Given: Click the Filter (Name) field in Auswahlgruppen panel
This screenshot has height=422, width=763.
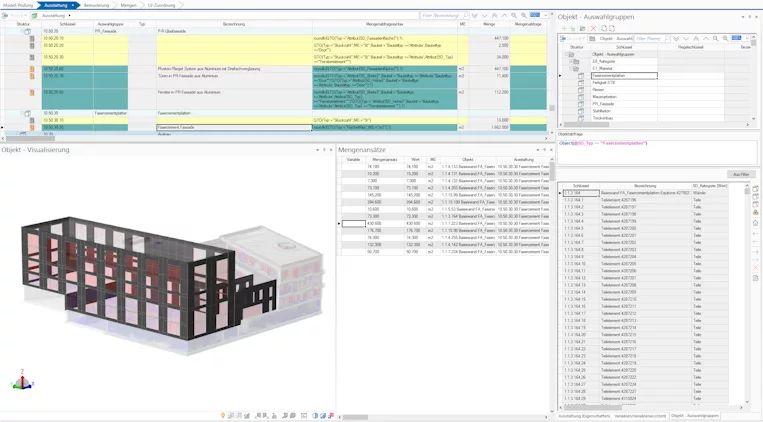Looking at the screenshot, I should point(649,38).
